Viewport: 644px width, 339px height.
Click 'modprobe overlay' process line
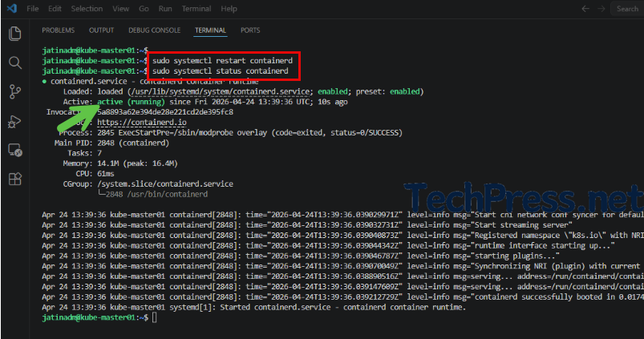tap(230, 132)
